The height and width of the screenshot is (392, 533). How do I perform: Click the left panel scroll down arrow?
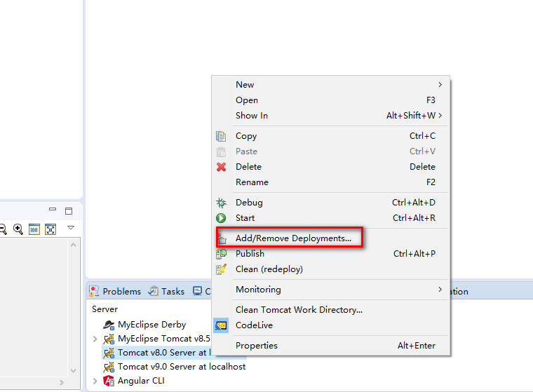pos(73,371)
